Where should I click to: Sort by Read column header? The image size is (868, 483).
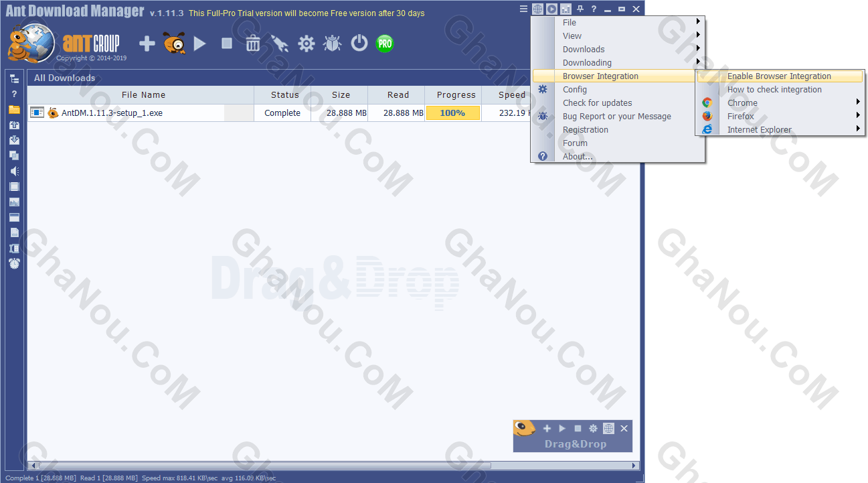click(396, 95)
